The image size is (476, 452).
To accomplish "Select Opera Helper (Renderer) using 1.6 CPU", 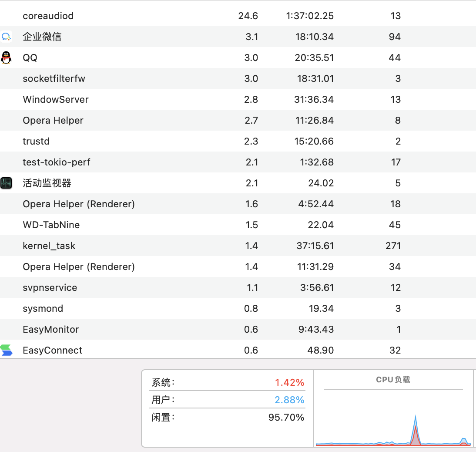I will coord(79,204).
